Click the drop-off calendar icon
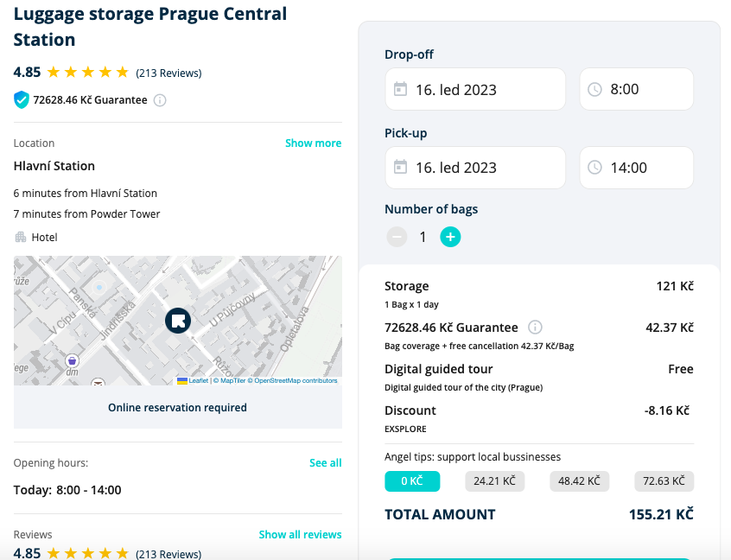731x560 pixels. pyautogui.click(x=400, y=89)
